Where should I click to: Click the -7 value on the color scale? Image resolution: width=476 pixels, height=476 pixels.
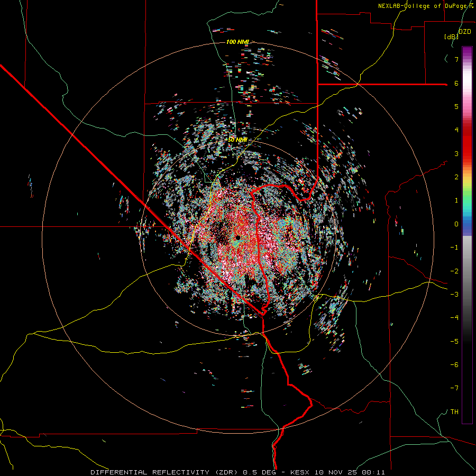coord(454,388)
